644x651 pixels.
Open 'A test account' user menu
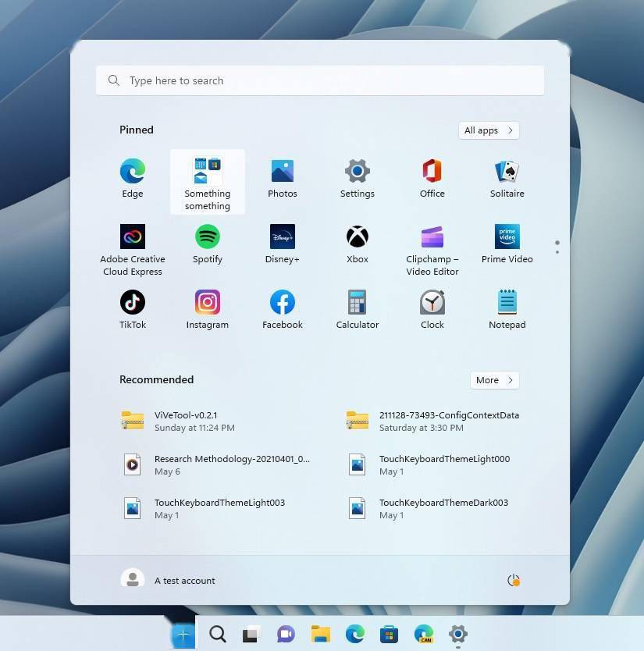point(169,580)
